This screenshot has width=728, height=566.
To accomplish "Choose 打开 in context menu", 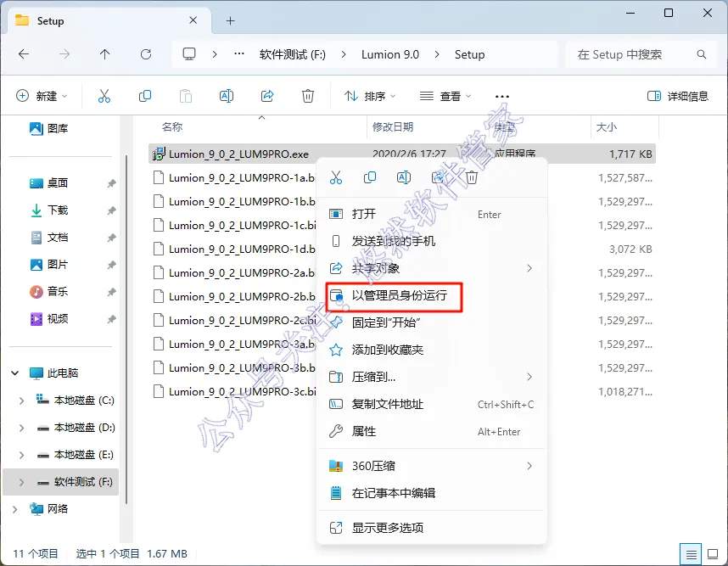I will pyautogui.click(x=431, y=214).
